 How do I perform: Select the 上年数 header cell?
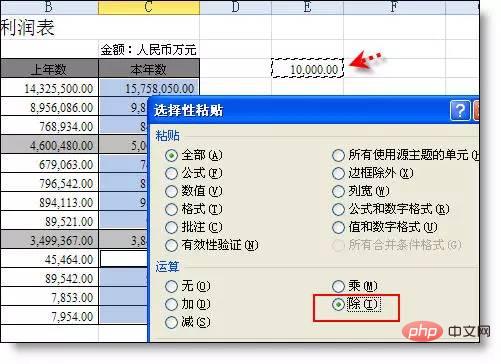click(x=49, y=68)
